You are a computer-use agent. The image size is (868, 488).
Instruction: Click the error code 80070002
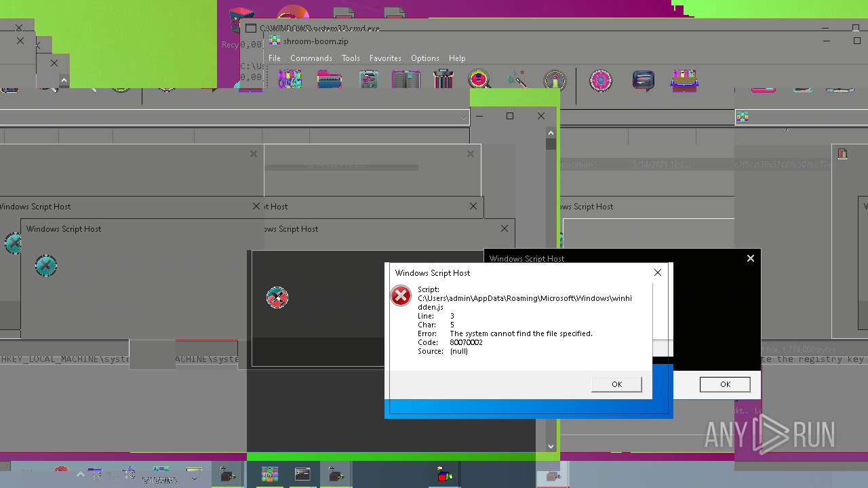466,342
